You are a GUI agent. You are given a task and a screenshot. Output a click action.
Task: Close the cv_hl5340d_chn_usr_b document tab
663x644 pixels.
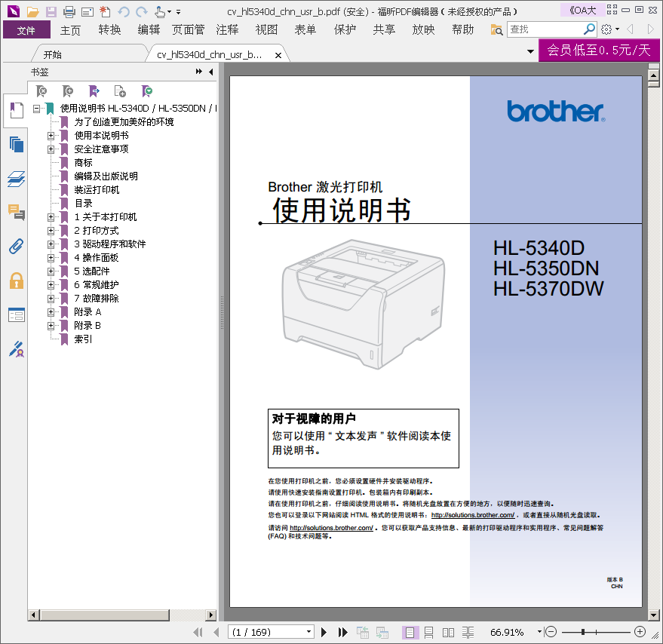(x=278, y=55)
